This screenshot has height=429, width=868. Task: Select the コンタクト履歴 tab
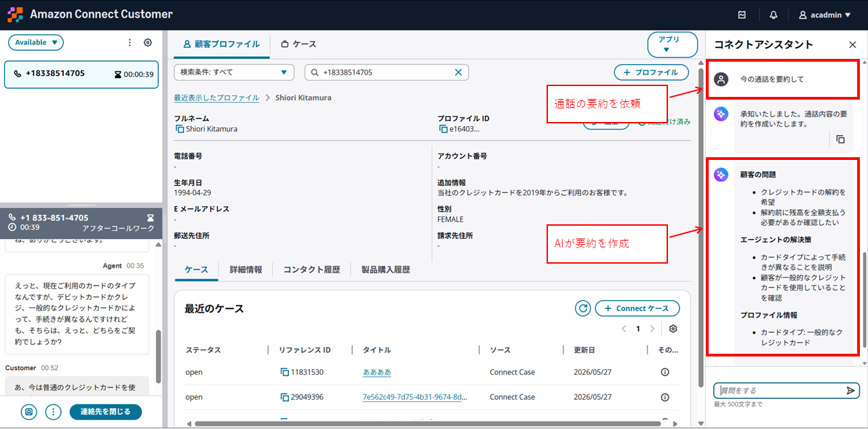click(312, 270)
